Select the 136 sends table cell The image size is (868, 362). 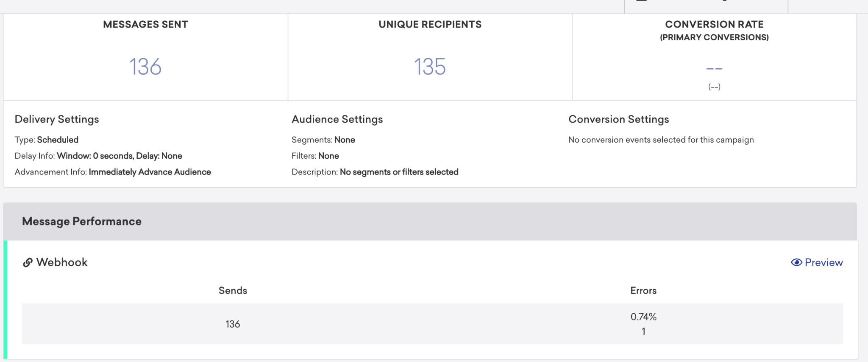[233, 324]
